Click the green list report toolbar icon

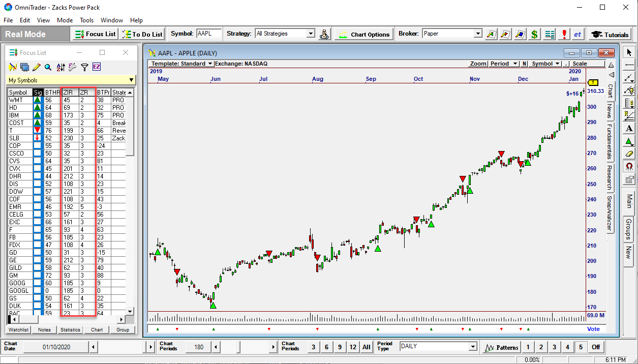click(x=550, y=34)
